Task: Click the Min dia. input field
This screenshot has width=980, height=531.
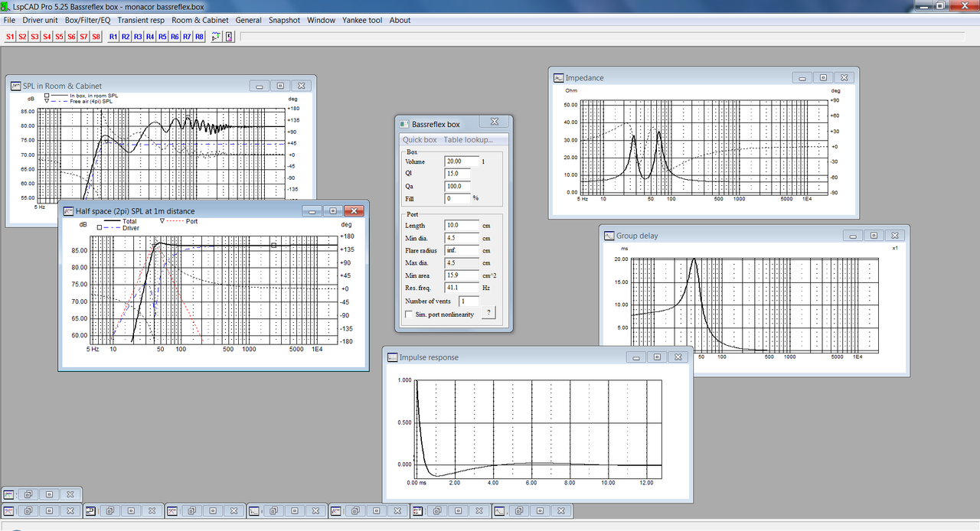Action: (x=462, y=238)
